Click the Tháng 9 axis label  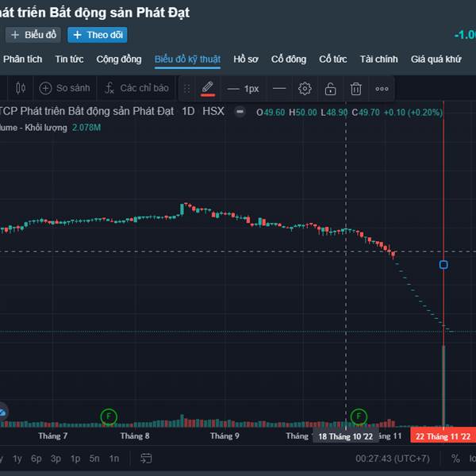pyautogui.click(x=225, y=436)
